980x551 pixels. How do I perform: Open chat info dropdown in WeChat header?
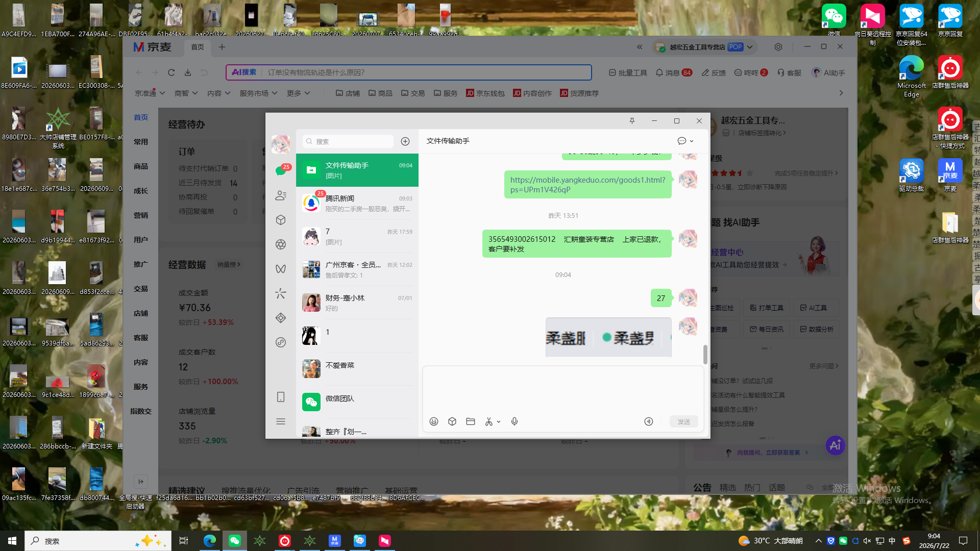click(685, 141)
